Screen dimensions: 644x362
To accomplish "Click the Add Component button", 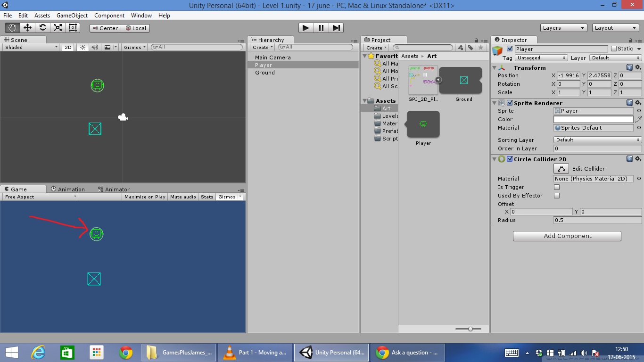I will (567, 236).
